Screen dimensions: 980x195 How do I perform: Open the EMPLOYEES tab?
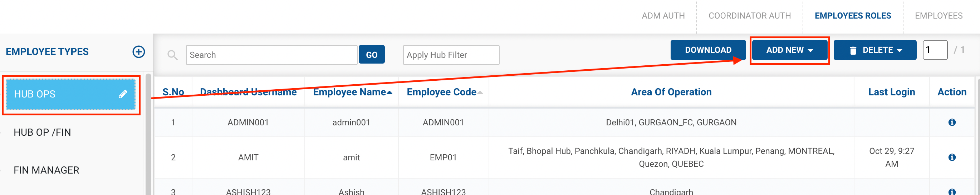938,16
